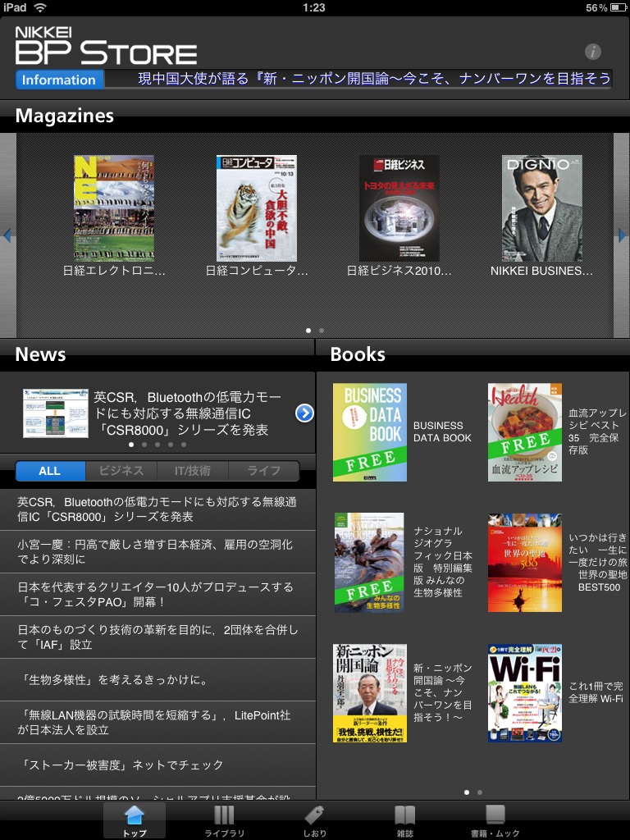This screenshot has height=840, width=630.
Task: Tap the 新・ニッポン開国論 book title text
Action: click(443, 692)
